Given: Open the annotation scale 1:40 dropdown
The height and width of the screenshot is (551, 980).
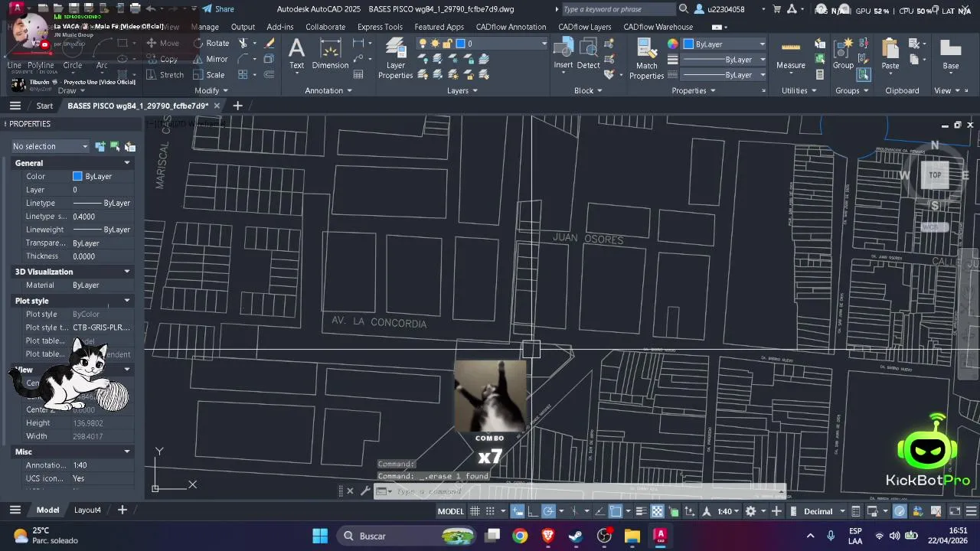Looking at the screenshot, I should click(x=728, y=511).
